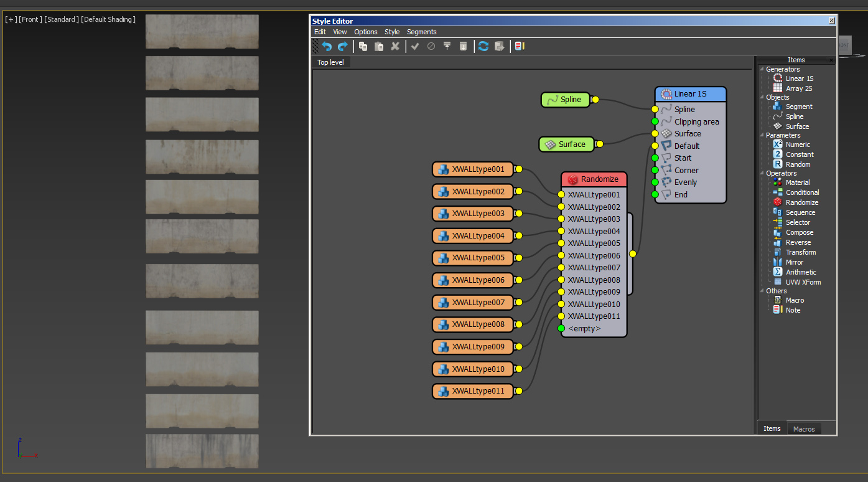Switch to the Macros tab
This screenshot has width=868, height=482.
pyautogui.click(x=804, y=429)
